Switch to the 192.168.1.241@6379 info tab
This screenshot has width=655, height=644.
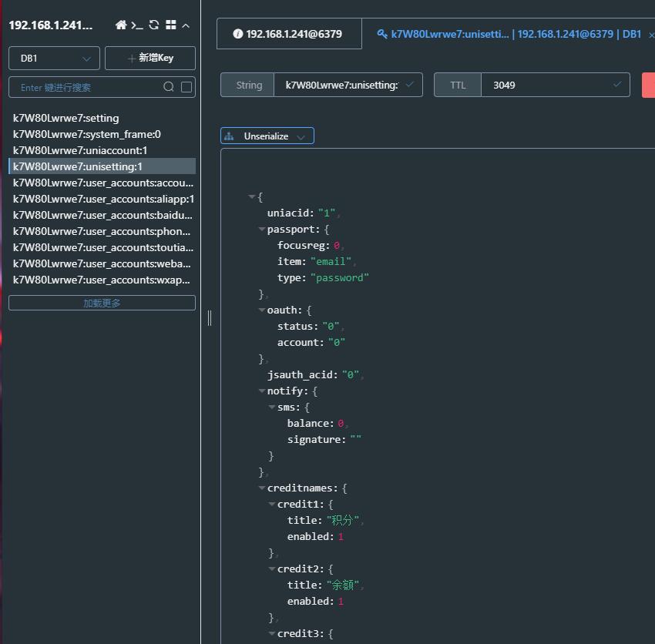click(289, 34)
